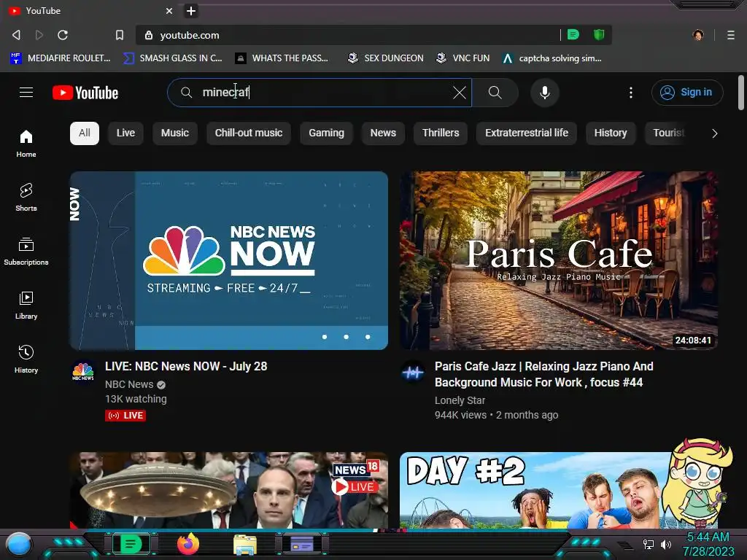The width and height of the screenshot is (747, 560).
Task: Click the browser forward arrow
Action: (39, 35)
